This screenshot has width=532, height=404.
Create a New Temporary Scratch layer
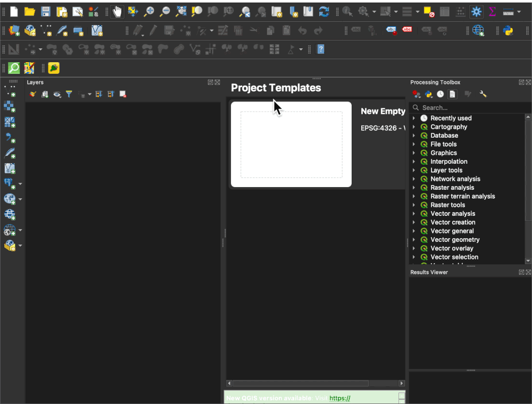pyautogui.click(x=78, y=31)
